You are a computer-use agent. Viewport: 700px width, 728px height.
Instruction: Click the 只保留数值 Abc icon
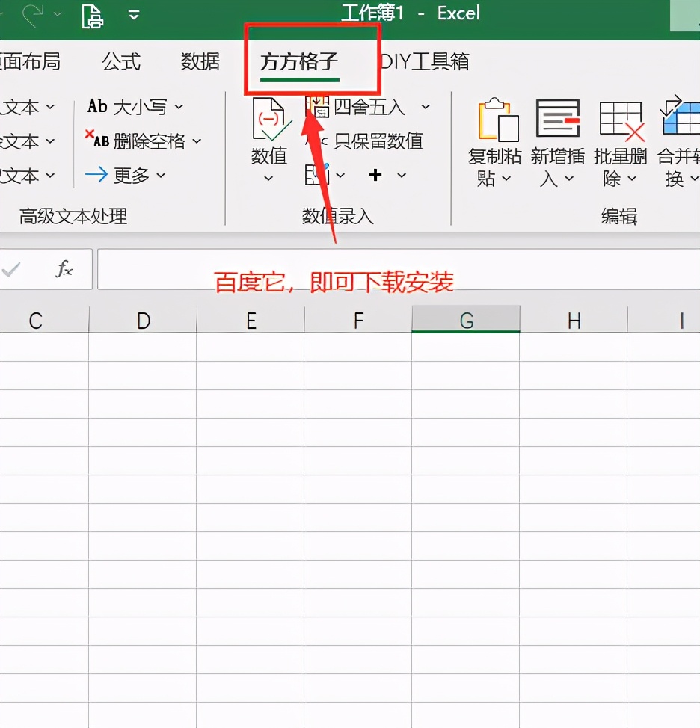click(318, 141)
